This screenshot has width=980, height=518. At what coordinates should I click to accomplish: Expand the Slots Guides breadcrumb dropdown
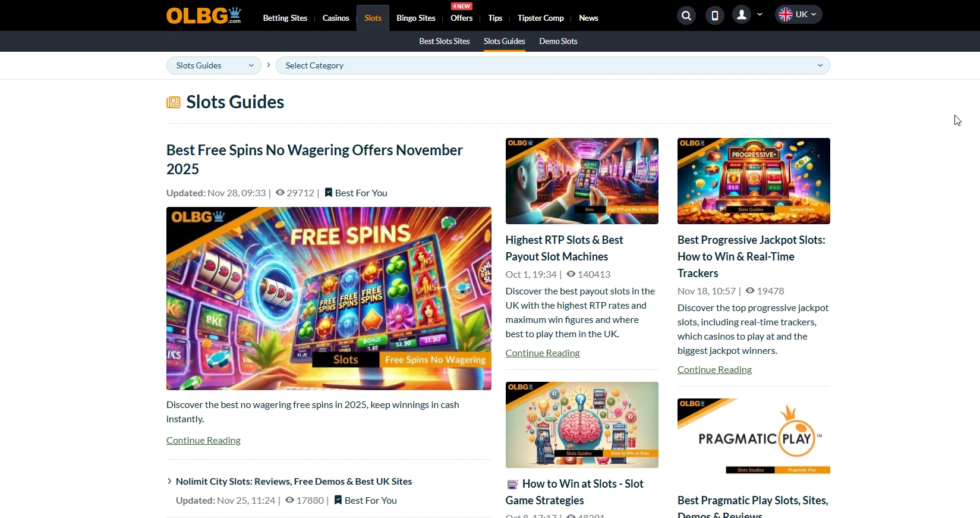pos(213,65)
